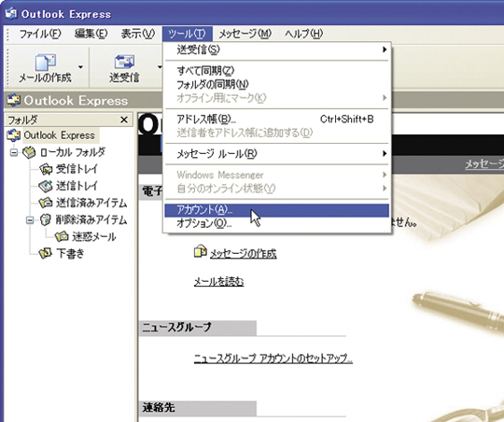Select 削除済みアイテム text in folder tree
504x422 pixels.
(x=91, y=220)
